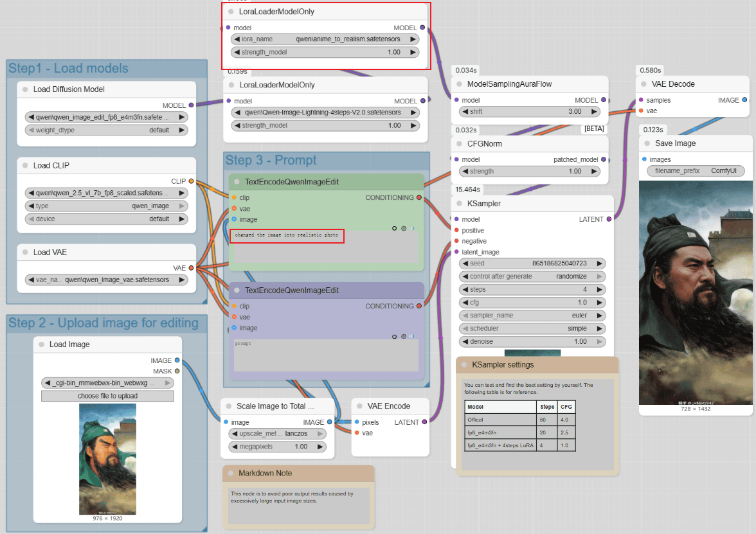This screenshot has height=534, width=756.
Task: Open the upscale method dropdown showing lanczos
Action: [278, 434]
